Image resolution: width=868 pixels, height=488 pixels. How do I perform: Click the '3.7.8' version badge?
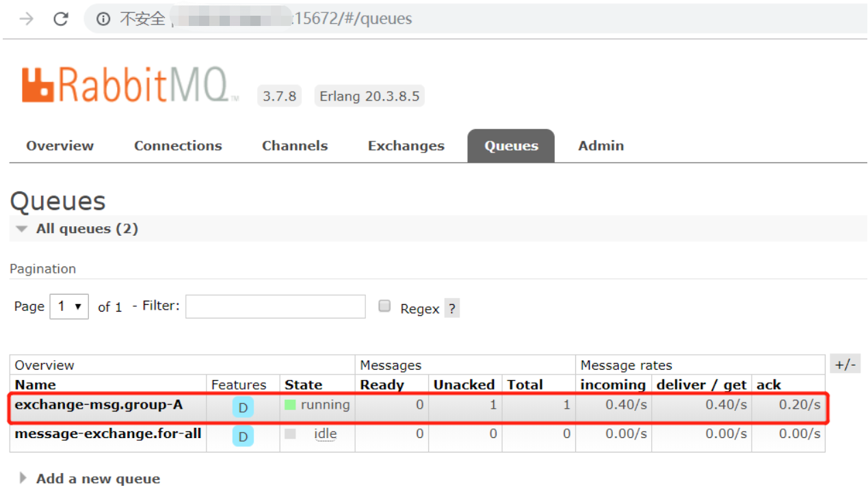coord(278,96)
